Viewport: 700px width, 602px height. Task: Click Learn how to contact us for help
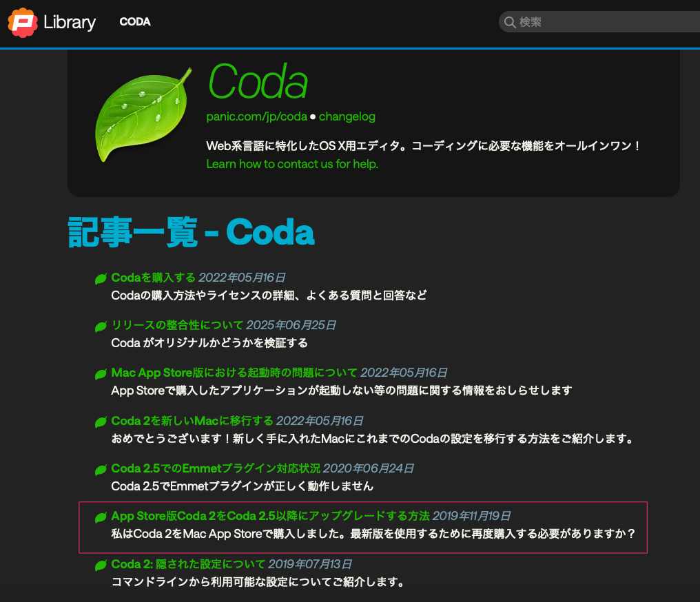click(292, 164)
